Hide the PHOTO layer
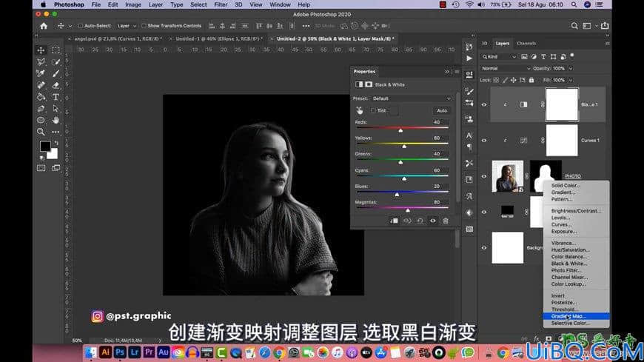 coord(484,176)
